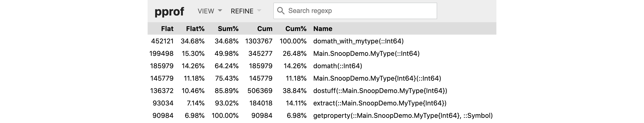
Task: Click the pprof logo title
Action: pyautogui.click(x=169, y=11)
